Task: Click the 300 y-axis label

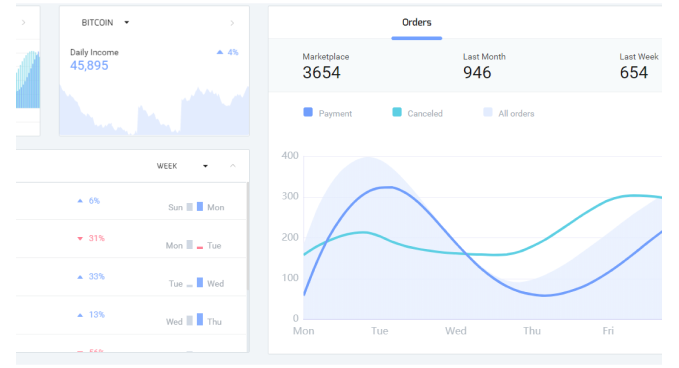Action: tap(290, 196)
